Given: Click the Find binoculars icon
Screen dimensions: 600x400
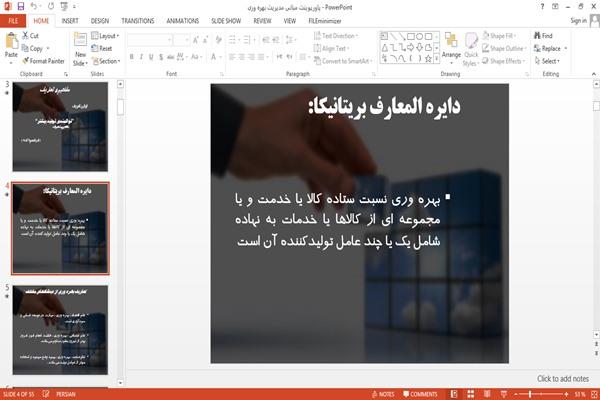Looking at the screenshot, I should point(537,36).
